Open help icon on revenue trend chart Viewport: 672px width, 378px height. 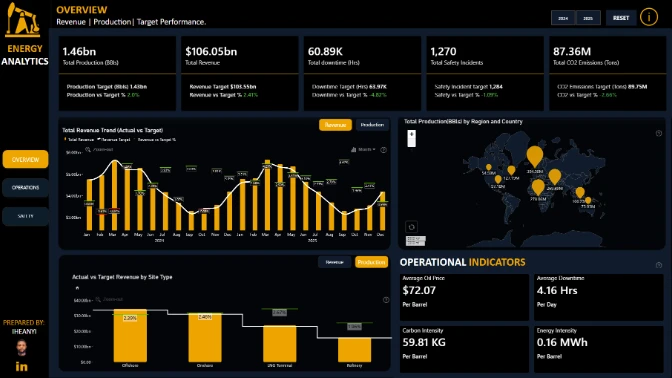384,150
